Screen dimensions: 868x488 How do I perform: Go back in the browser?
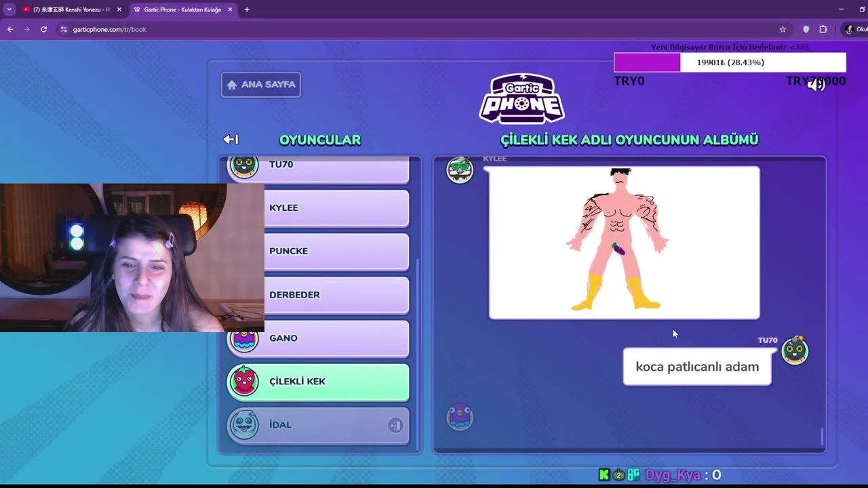10,29
